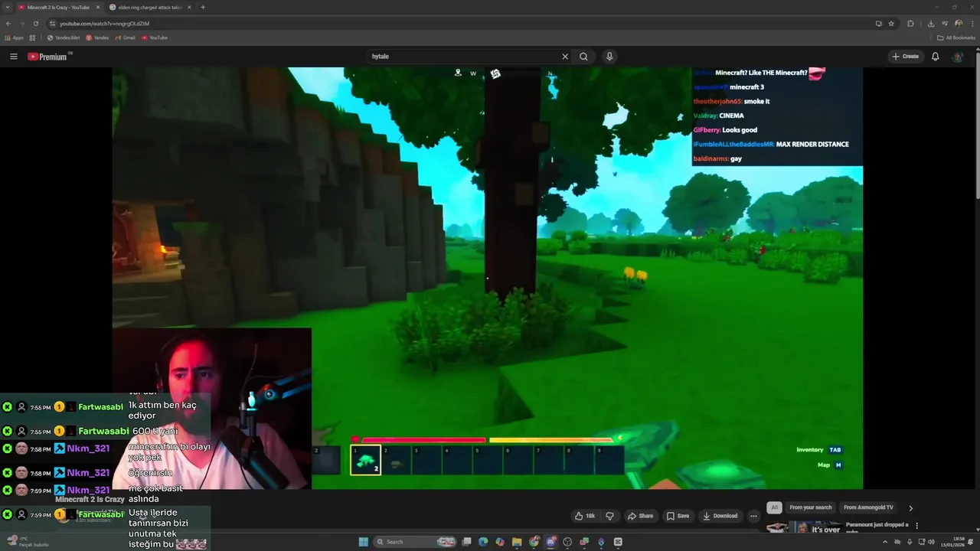Open the YouTube guide hamburger menu

[13, 57]
